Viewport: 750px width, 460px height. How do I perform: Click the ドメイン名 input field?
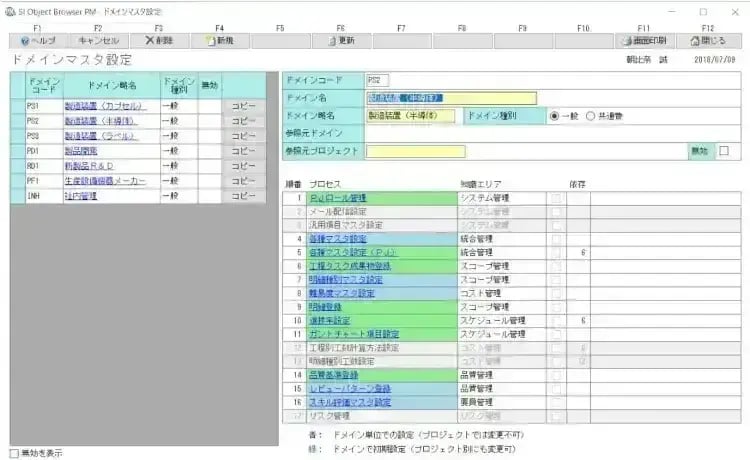(451, 98)
